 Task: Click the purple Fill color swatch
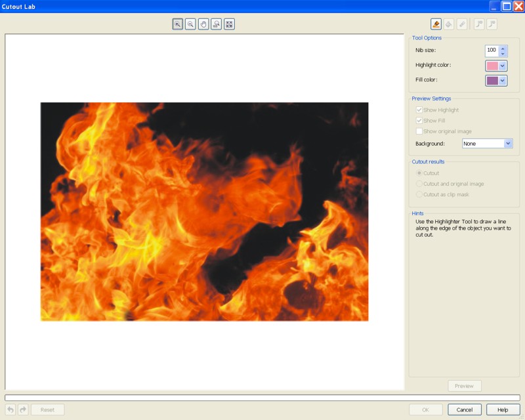pos(492,81)
